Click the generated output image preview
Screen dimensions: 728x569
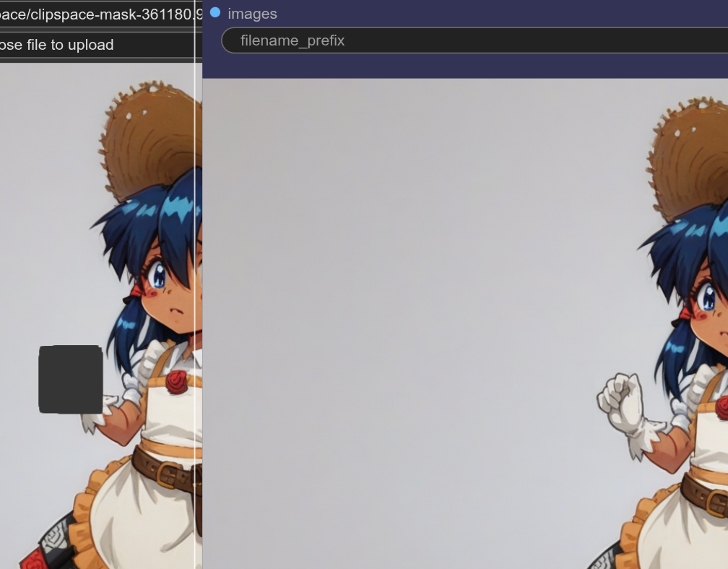point(465,323)
